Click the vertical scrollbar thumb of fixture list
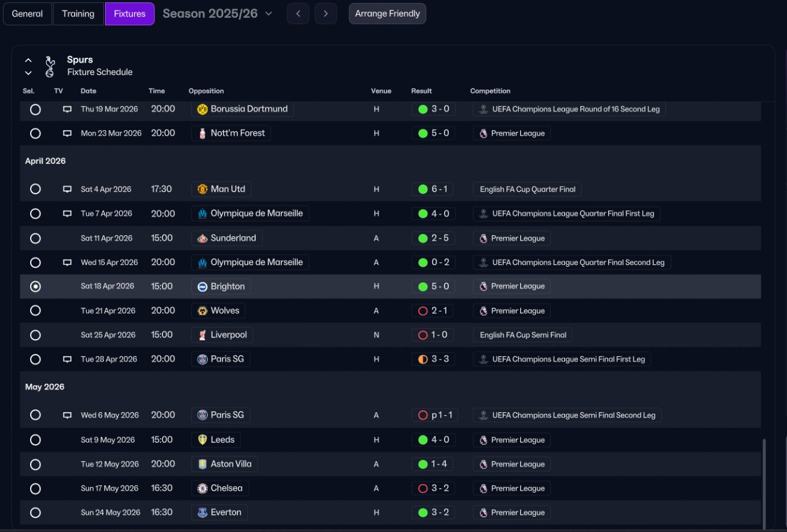The width and height of the screenshot is (787, 532). pos(765,483)
